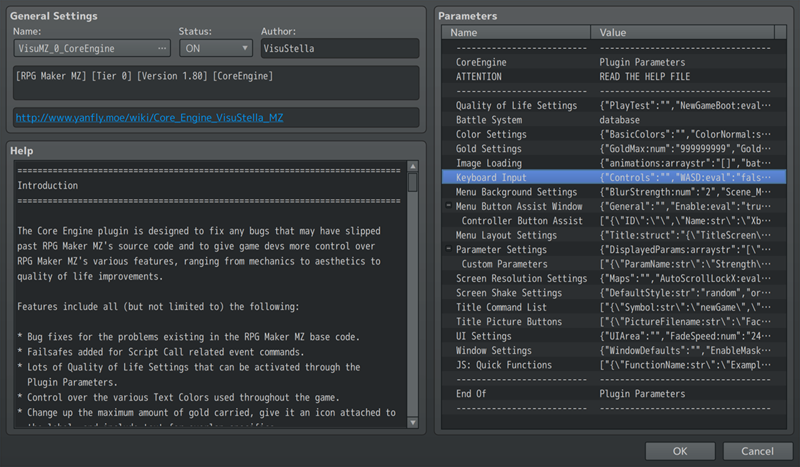
Task: Select the Controller Button Assist child row
Action: [x=522, y=221]
